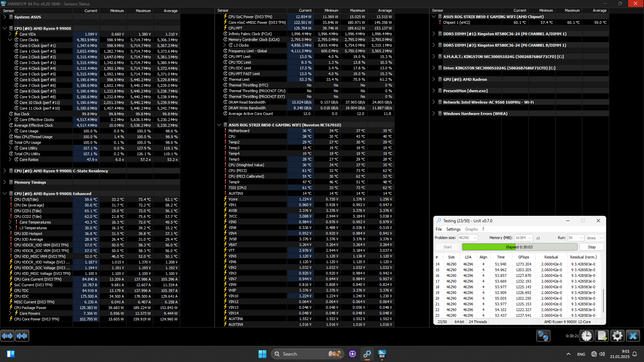Open the Problem size dropdown in LinX

(x=475, y=238)
